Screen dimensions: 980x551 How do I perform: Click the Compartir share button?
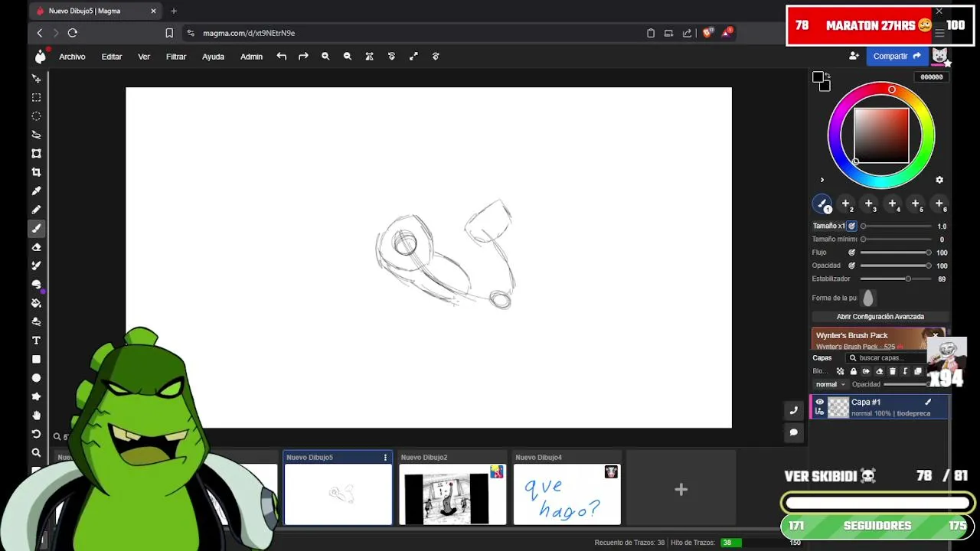click(897, 56)
